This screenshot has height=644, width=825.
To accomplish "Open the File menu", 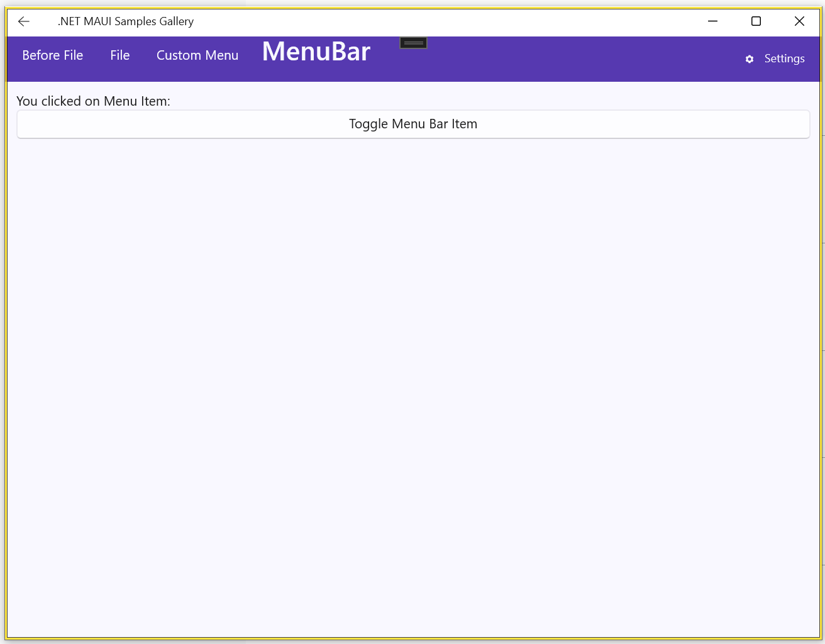I will click(119, 55).
